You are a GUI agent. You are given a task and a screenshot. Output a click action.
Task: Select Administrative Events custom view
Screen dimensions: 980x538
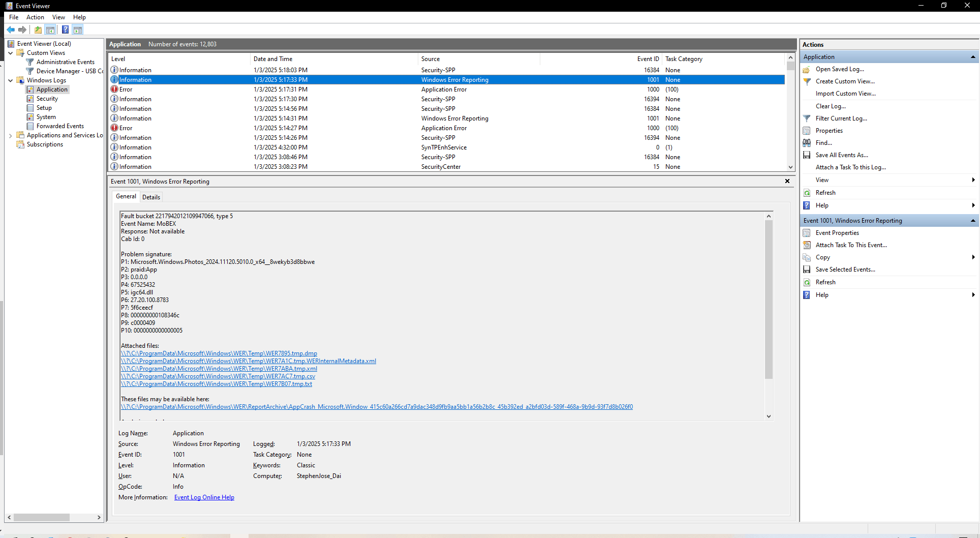(x=66, y=62)
